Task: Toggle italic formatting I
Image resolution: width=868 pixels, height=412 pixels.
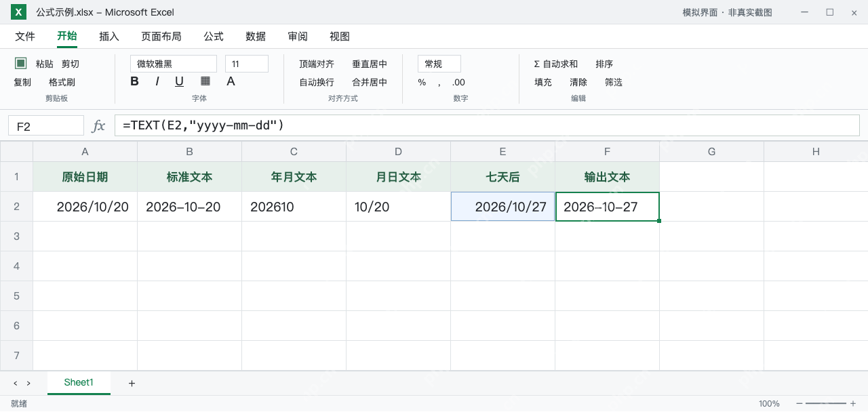Action: tap(157, 81)
